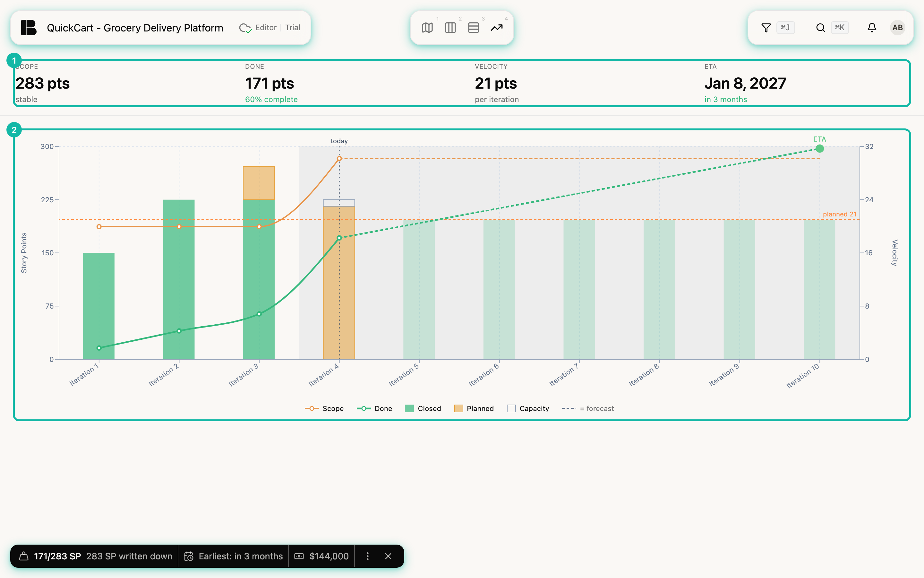Click the Editor role label

[266, 28]
